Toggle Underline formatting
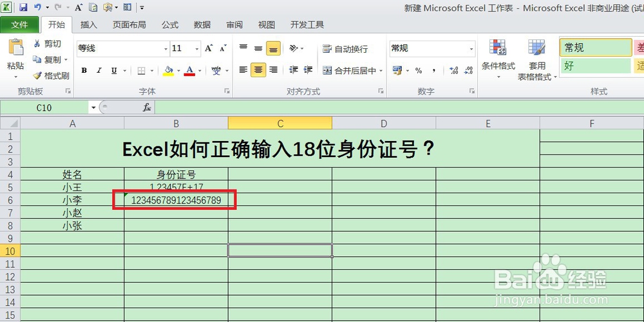The image size is (644, 322). click(x=114, y=71)
